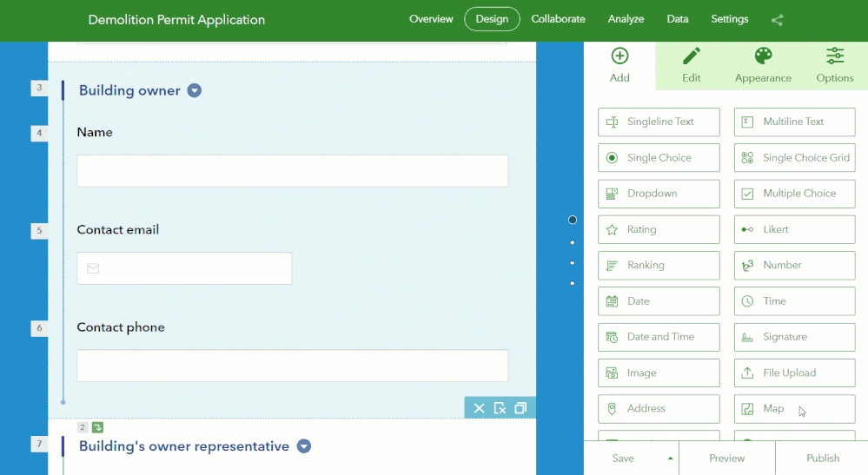
Task: Add an Address question
Action: click(659, 409)
